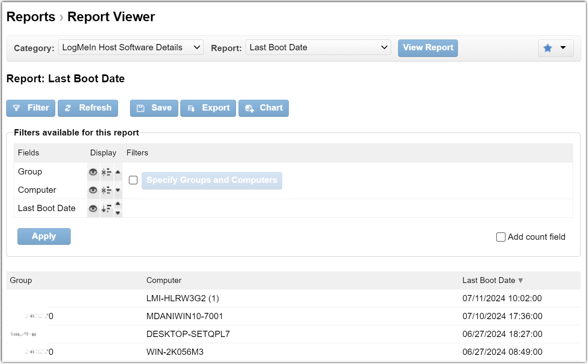
Task: Move Group field with its up arrow
Action: pyautogui.click(x=118, y=172)
